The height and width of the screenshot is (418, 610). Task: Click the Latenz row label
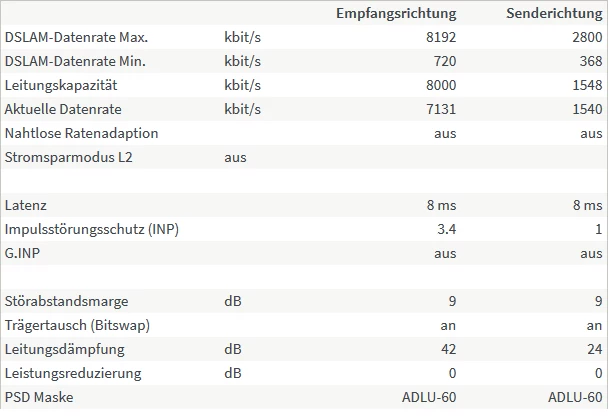click(26, 205)
